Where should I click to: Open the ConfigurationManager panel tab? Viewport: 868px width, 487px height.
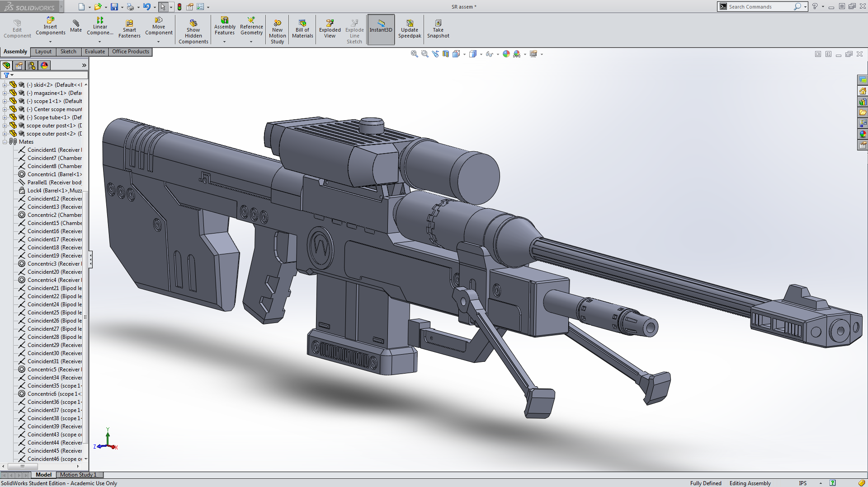coord(32,66)
